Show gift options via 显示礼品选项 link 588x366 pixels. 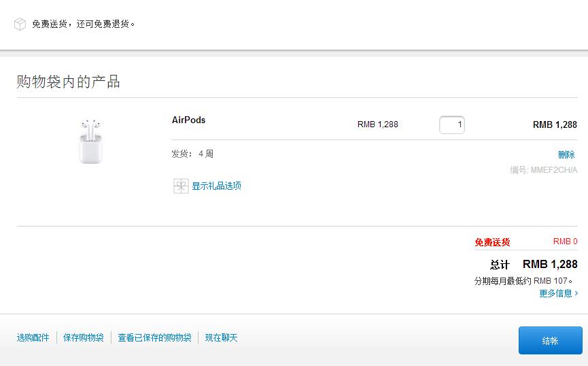pos(216,186)
